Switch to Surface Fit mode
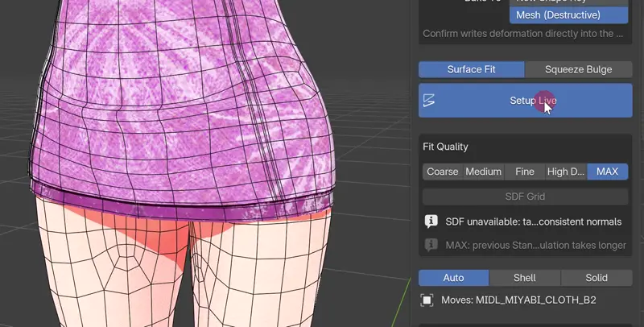The width and height of the screenshot is (644, 327). coord(471,69)
